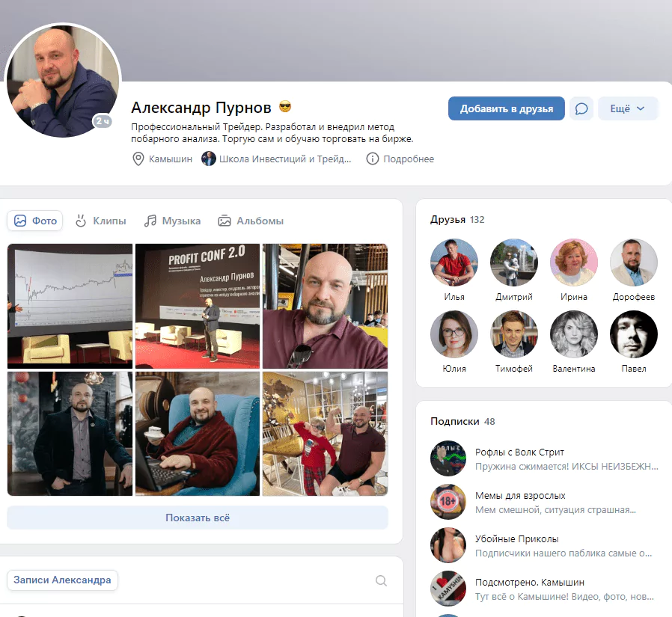Open friend Валентина's avatar
Screen dimensions: 672x617
pos(574,334)
